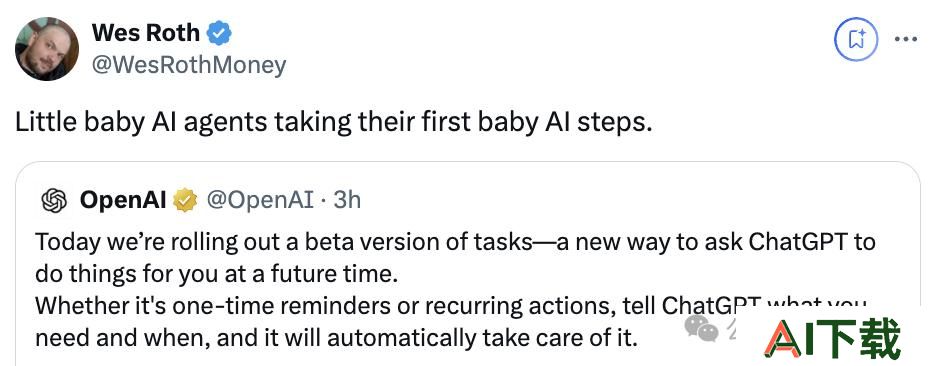Open the three-dot more options menu
Image resolution: width=936 pixels, height=366 pixels.
(x=906, y=39)
